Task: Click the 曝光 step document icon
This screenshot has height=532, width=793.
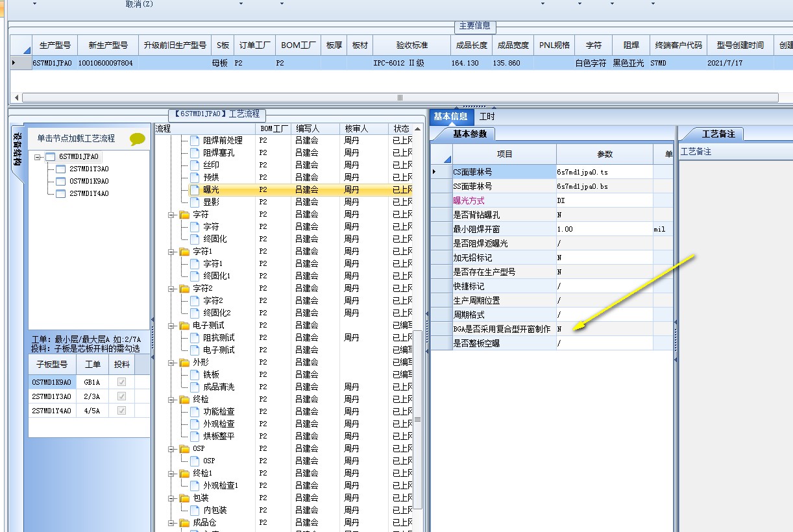Action: 195,190
